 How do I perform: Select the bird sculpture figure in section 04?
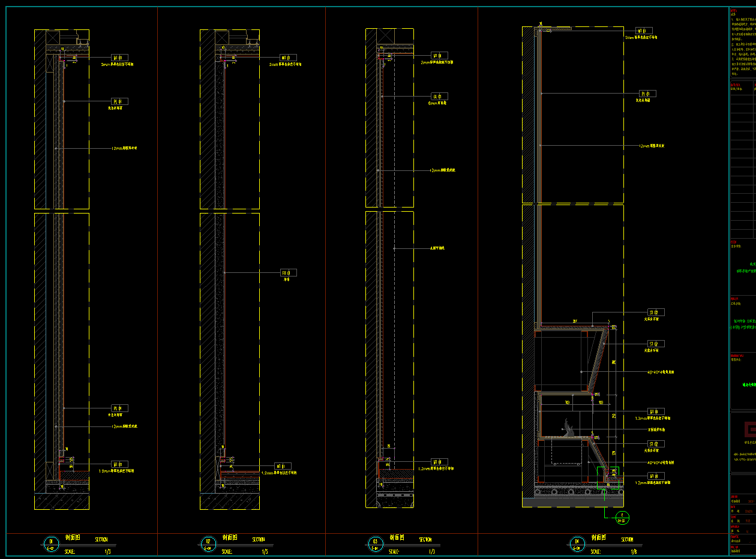[x=569, y=428]
